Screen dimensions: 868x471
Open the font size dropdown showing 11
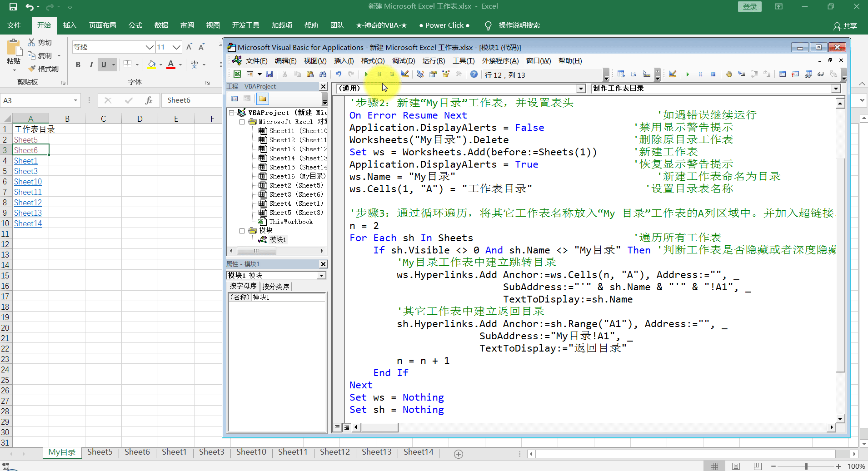[176, 47]
